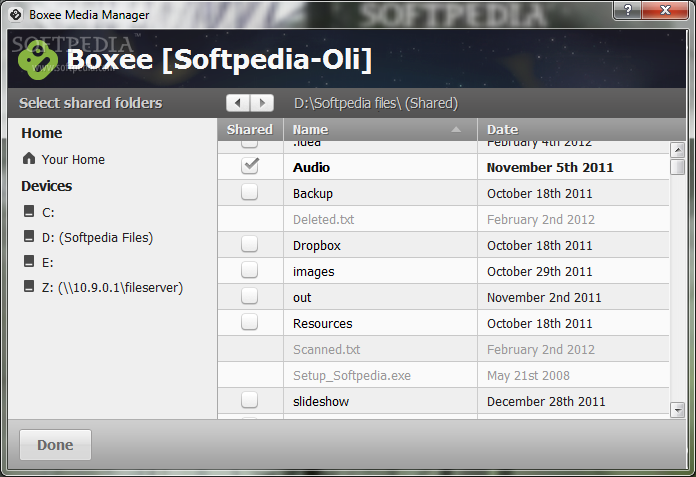696x477 pixels.
Task: Click the vertical scrollbar thumb
Action: [x=677, y=167]
